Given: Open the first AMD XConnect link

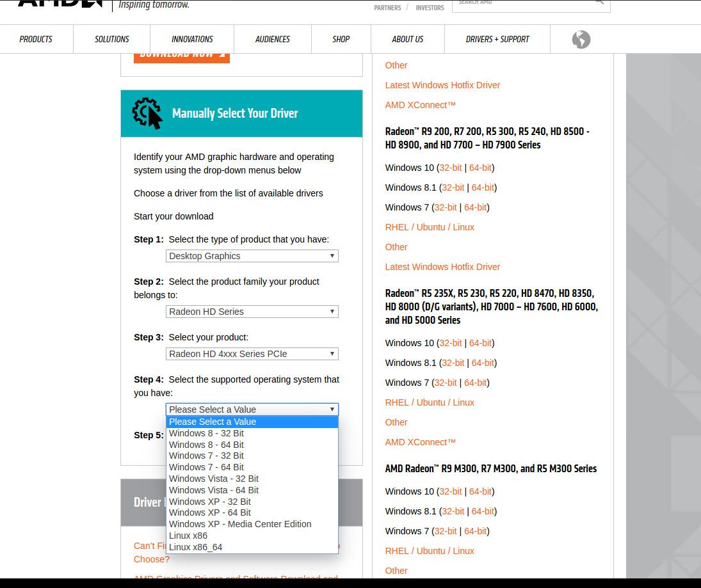Looking at the screenshot, I should [420, 105].
